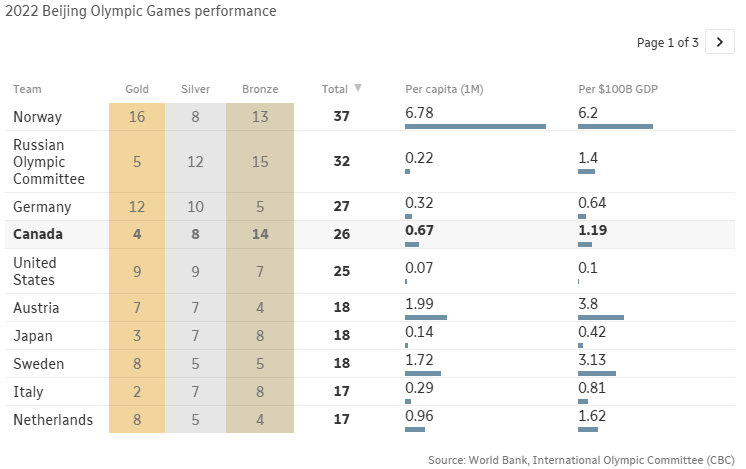The image size is (746, 469).
Task: Click Canada's bronze medal cell
Action: tap(260, 235)
